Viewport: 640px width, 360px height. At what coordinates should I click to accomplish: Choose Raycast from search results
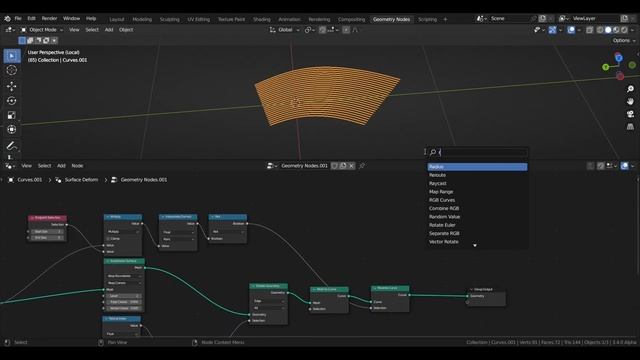tap(477, 183)
